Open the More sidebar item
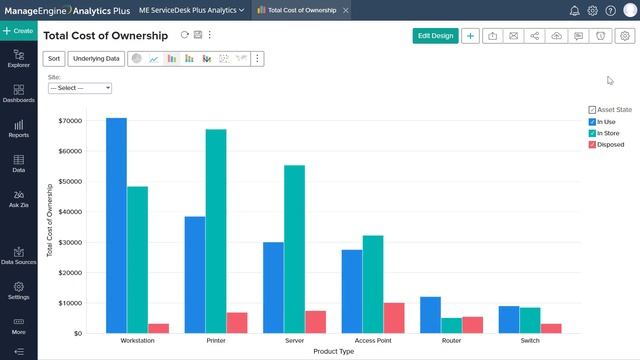 click(18, 326)
